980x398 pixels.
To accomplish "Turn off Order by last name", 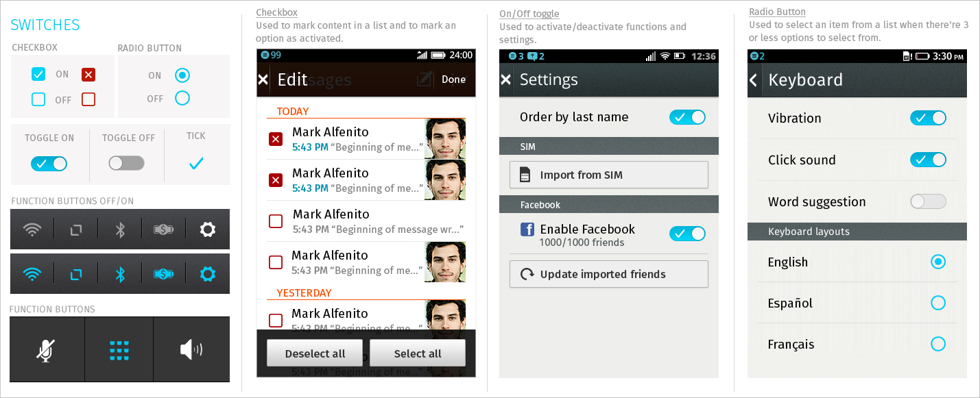I will pos(687,117).
